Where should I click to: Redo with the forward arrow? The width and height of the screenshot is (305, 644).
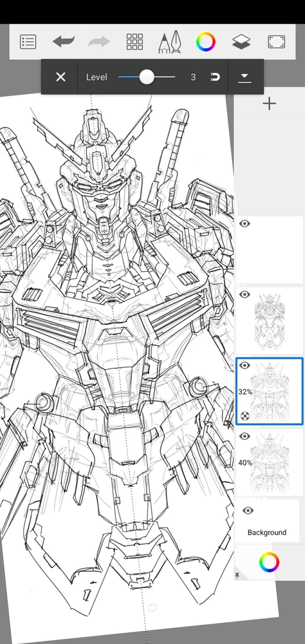99,41
